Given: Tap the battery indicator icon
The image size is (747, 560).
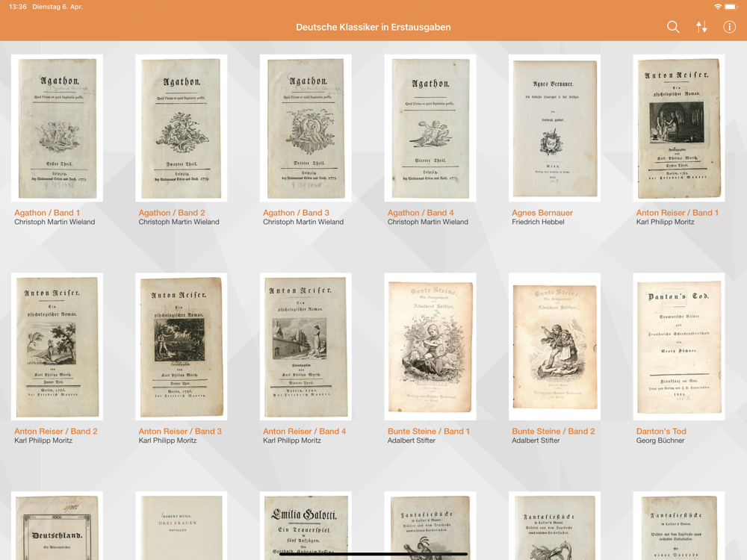Looking at the screenshot, I should [x=731, y=7].
